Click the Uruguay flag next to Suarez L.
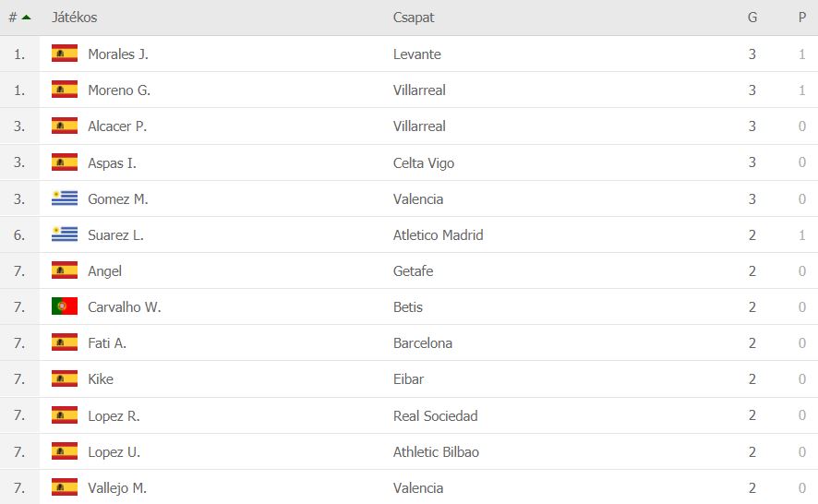 click(x=65, y=234)
